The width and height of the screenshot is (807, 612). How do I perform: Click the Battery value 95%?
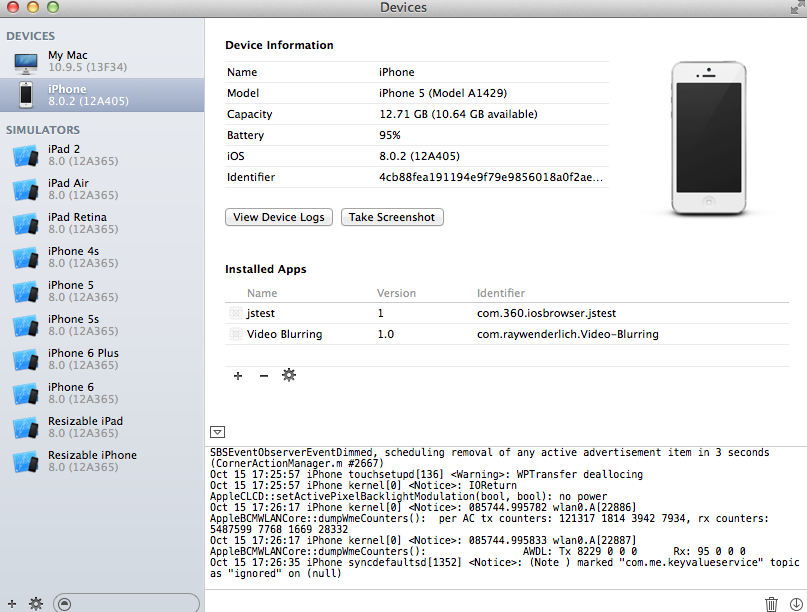pos(390,135)
